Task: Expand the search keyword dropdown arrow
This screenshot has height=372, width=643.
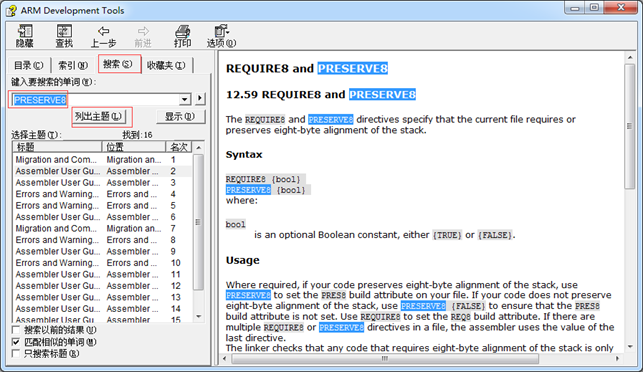Action: [185, 100]
